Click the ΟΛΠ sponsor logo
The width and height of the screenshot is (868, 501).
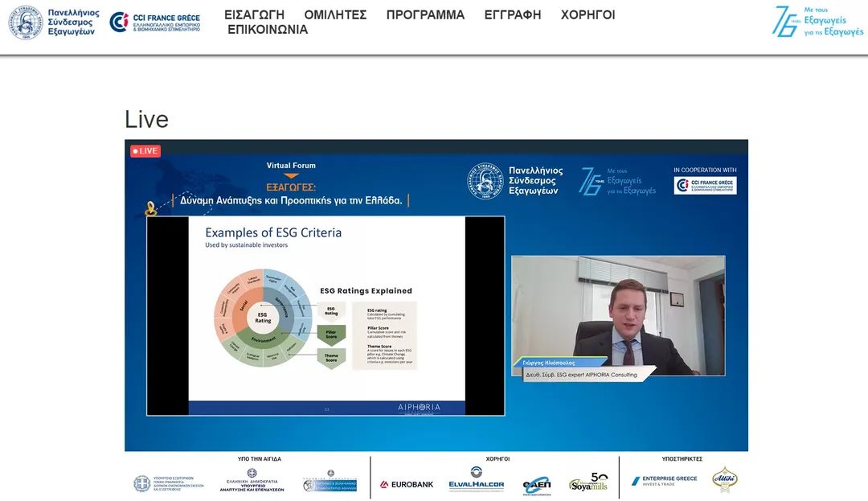tap(537, 486)
